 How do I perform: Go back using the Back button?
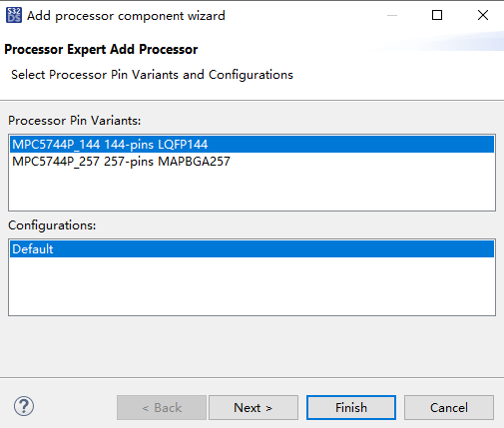click(162, 407)
